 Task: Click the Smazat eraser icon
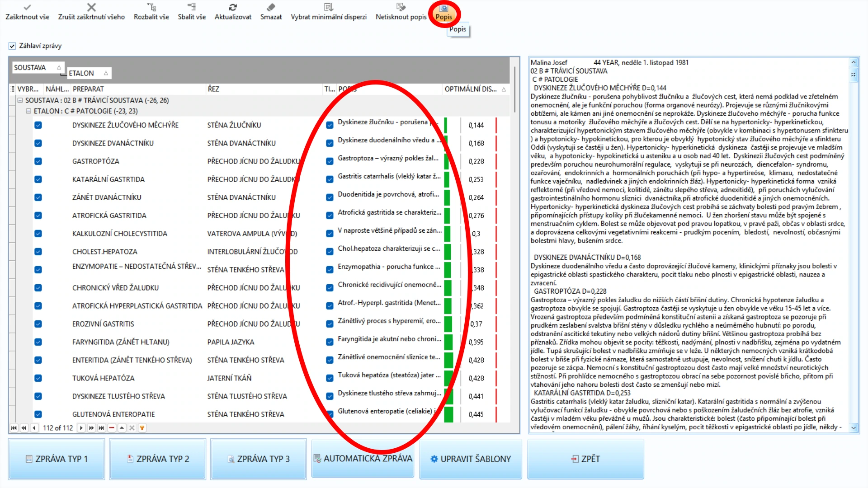pyautogui.click(x=271, y=7)
